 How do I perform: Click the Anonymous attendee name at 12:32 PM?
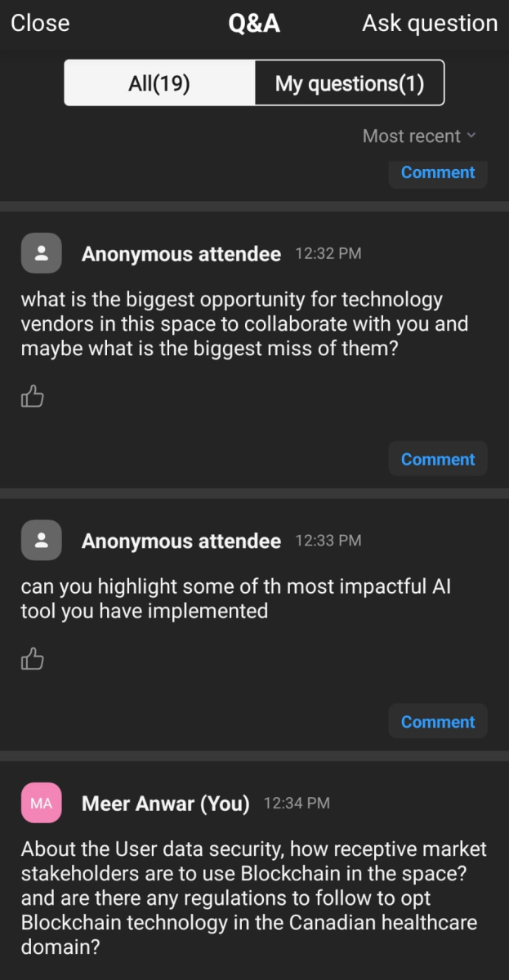(181, 254)
